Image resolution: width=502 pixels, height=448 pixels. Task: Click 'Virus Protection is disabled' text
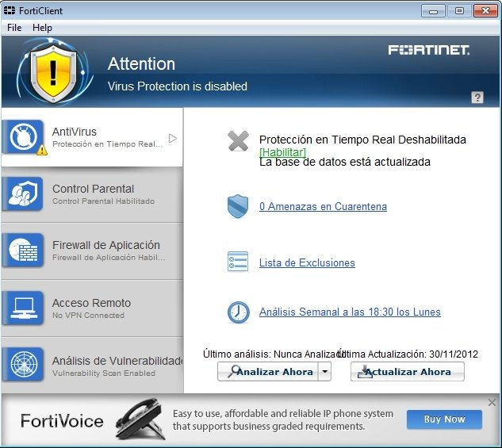coord(178,86)
